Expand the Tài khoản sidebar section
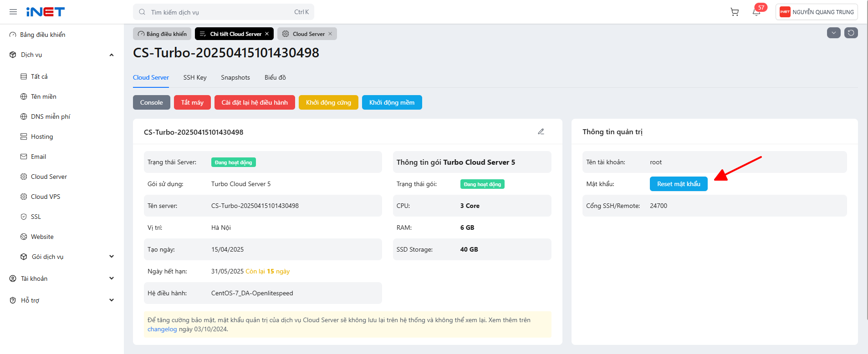The height and width of the screenshot is (354, 868). [112, 278]
